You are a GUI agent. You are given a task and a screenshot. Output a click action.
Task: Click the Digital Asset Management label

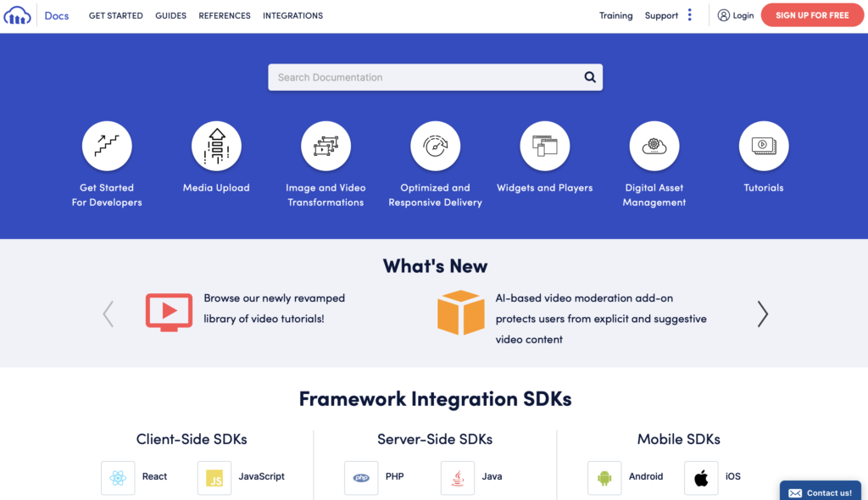tap(654, 195)
